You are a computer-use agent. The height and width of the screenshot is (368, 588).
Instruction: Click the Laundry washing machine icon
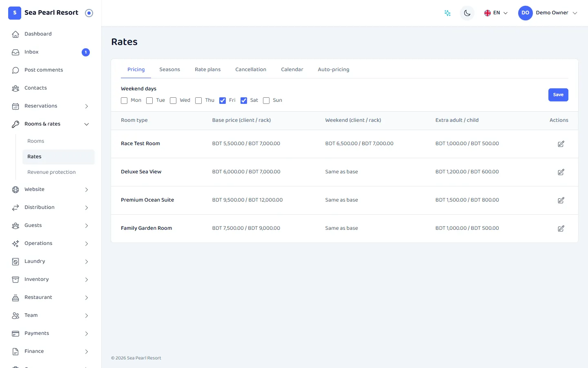point(16,262)
